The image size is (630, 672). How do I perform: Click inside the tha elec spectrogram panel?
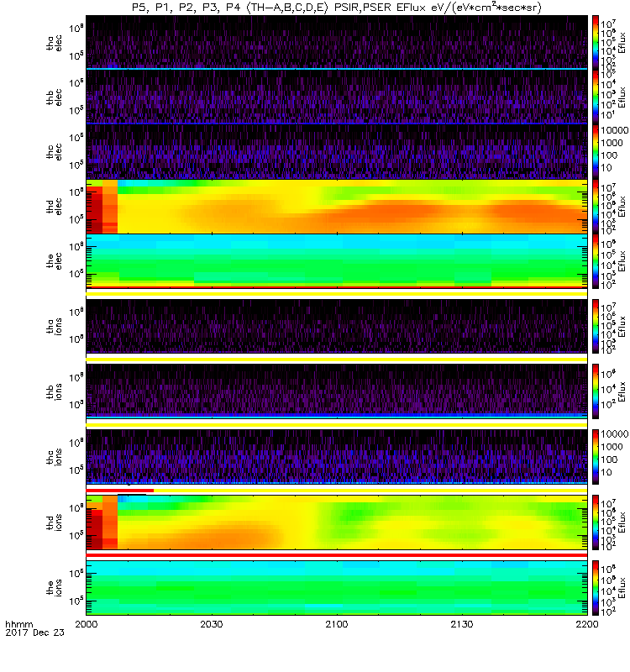click(x=337, y=43)
